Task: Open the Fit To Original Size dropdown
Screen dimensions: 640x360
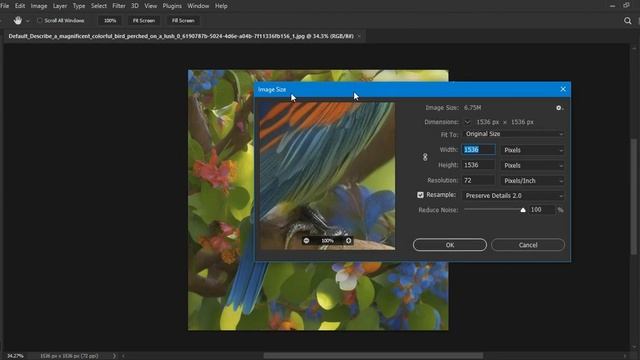Action: 513,134
